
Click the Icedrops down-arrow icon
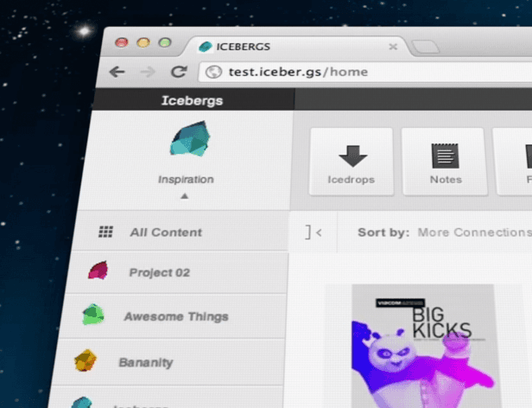coord(353,156)
